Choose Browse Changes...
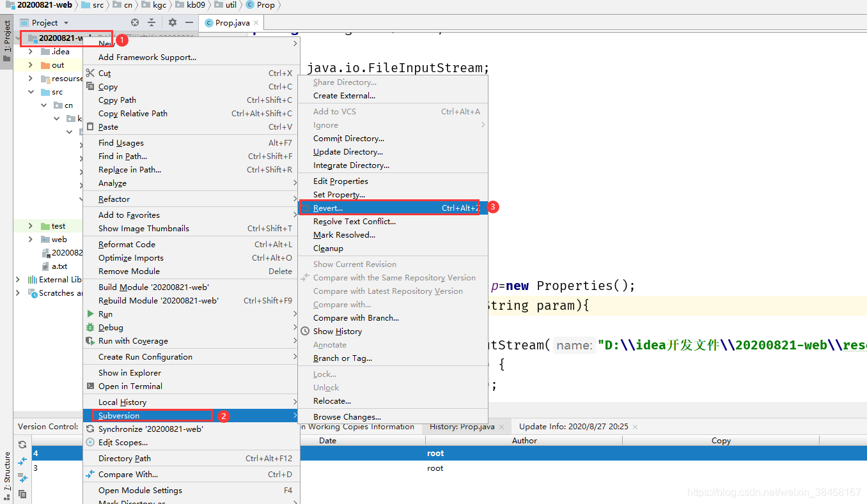 [x=393, y=416]
